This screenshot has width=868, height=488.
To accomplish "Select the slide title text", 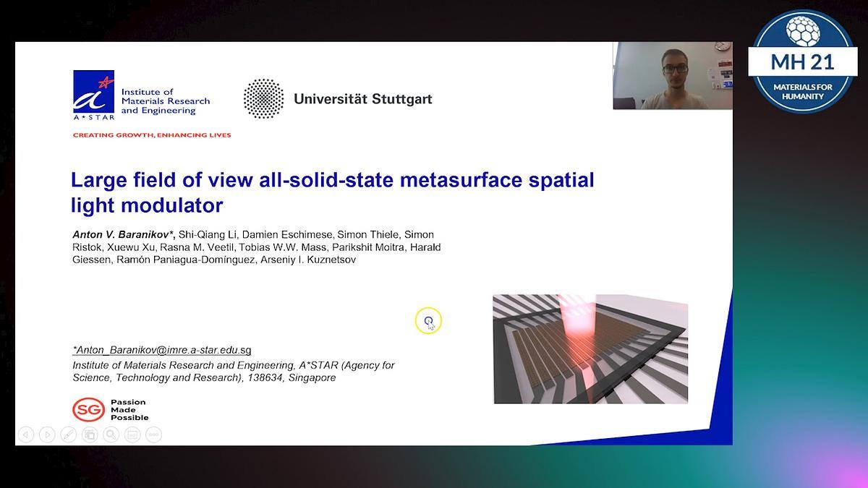I will pyautogui.click(x=332, y=192).
